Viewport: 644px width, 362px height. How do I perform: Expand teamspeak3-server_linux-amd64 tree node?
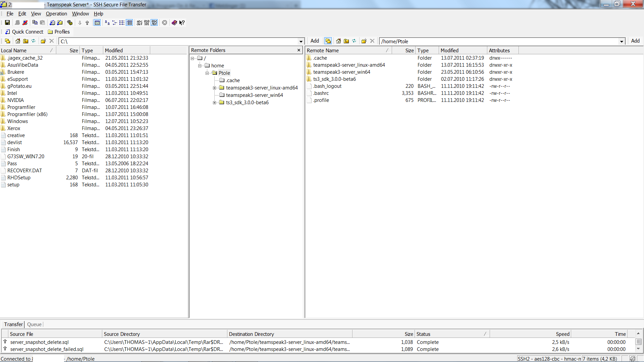click(214, 88)
